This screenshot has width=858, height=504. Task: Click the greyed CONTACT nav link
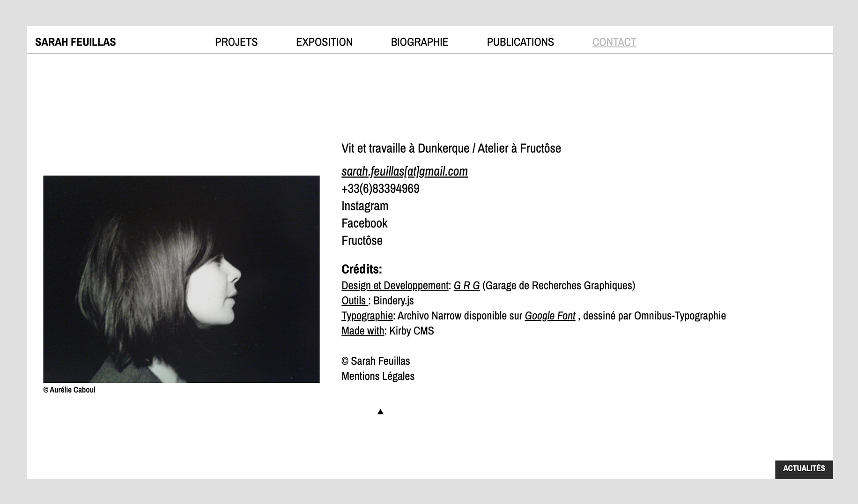click(x=614, y=42)
